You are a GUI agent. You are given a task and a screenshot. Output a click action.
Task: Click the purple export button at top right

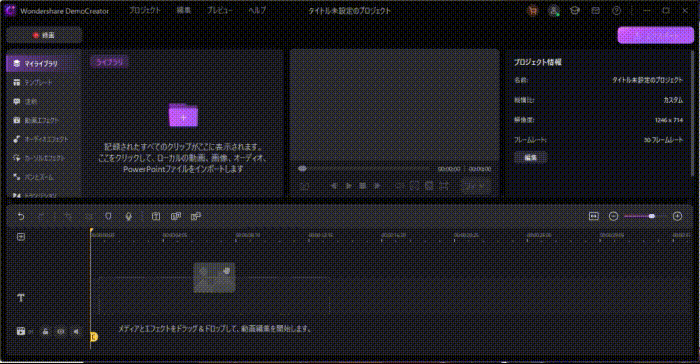(655, 35)
